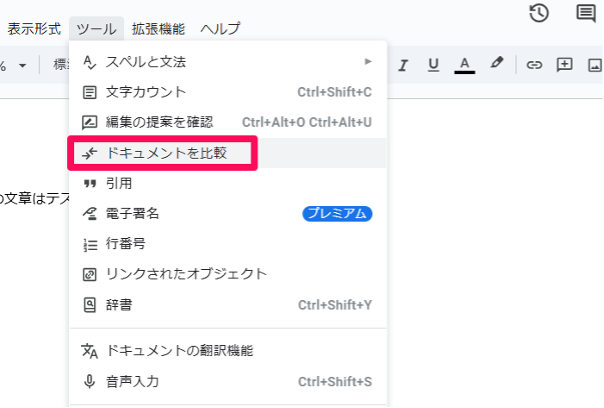Image resolution: width=604 pixels, height=408 pixels.
Task: Click dictionary book icon
Action: pos(89,305)
